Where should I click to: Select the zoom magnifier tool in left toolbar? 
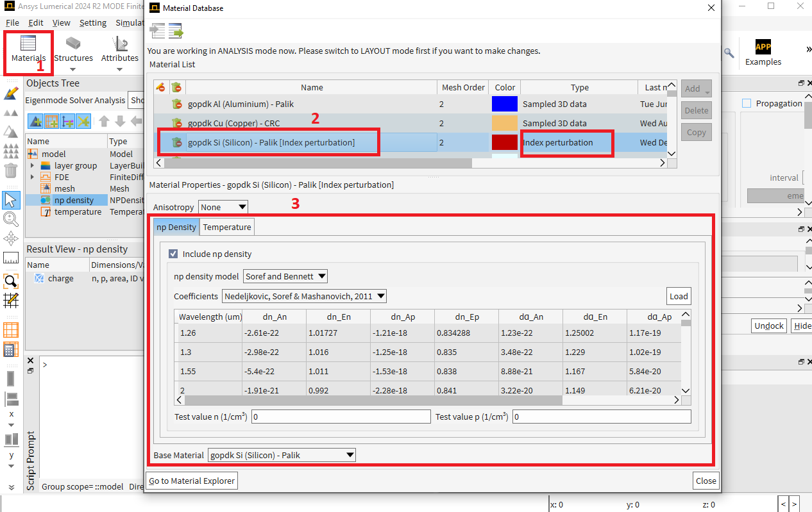(11, 219)
